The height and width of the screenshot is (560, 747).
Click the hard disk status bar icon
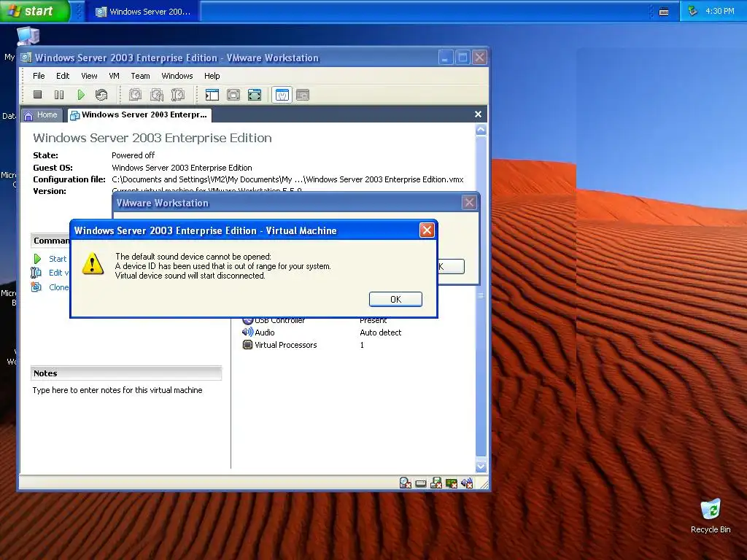tap(421, 484)
